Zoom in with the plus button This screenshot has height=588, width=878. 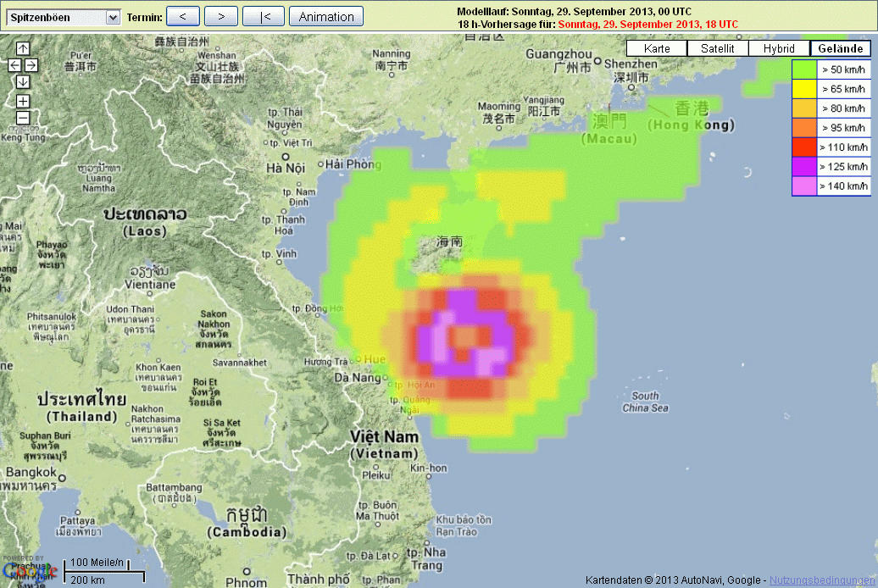[23, 101]
